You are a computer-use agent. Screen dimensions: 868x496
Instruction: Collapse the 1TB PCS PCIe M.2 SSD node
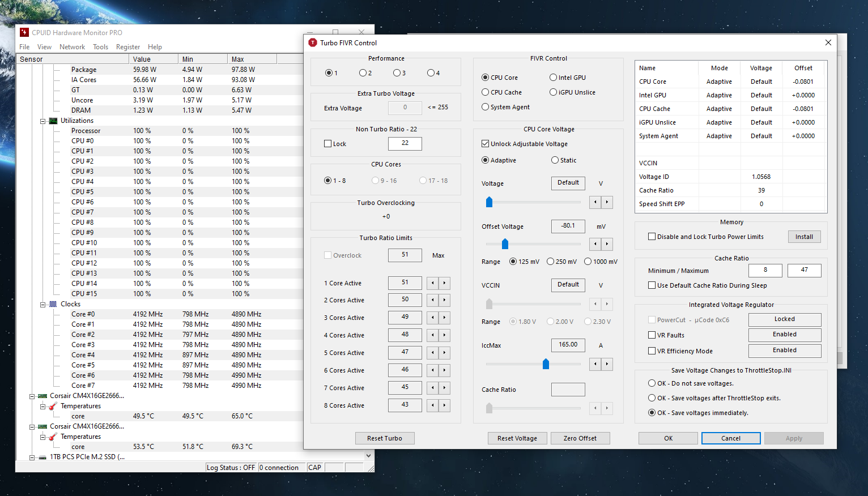pyautogui.click(x=32, y=457)
